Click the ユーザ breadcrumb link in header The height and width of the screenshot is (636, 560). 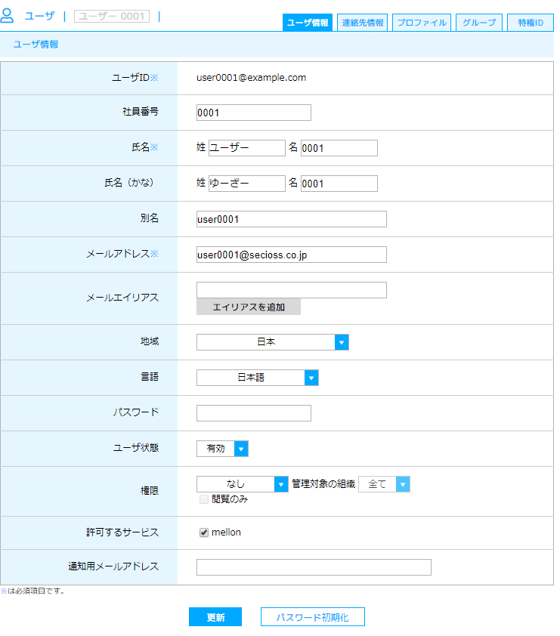pyautogui.click(x=39, y=16)
